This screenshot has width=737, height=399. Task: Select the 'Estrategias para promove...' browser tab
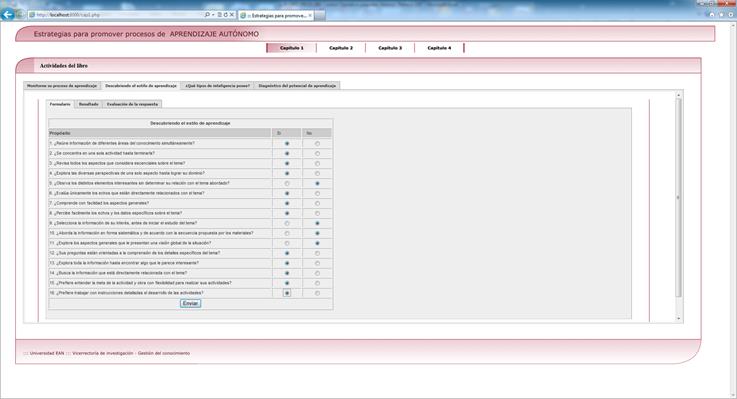pos(275,16)
